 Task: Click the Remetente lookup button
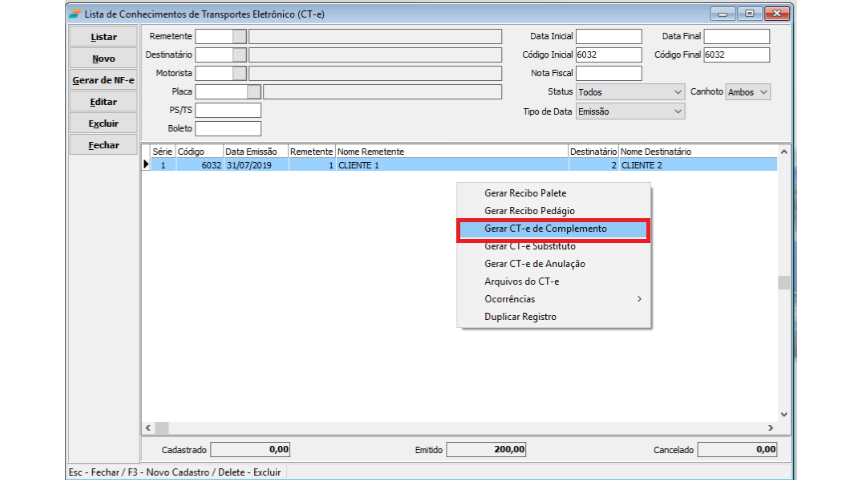[x=239, y=37]
